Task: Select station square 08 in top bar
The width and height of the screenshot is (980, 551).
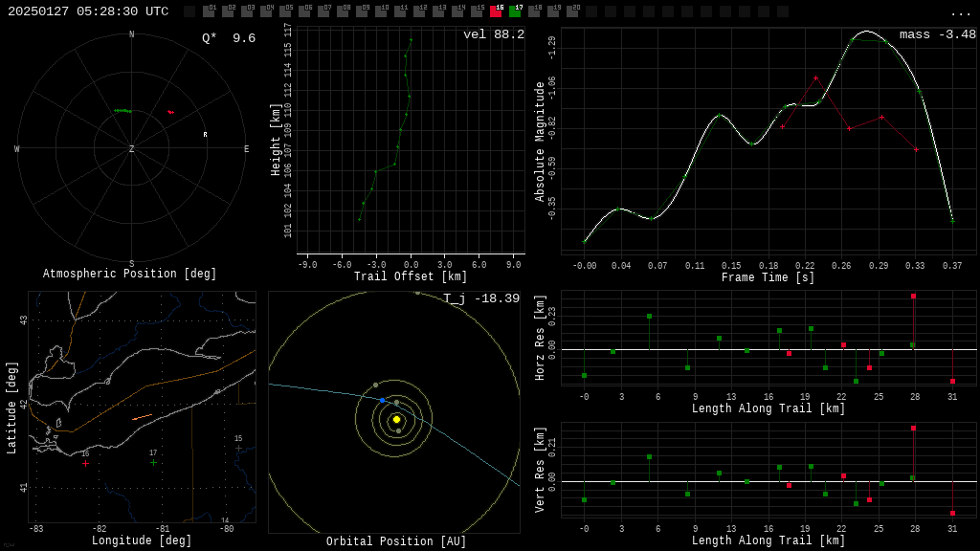Action: point(343,11)
